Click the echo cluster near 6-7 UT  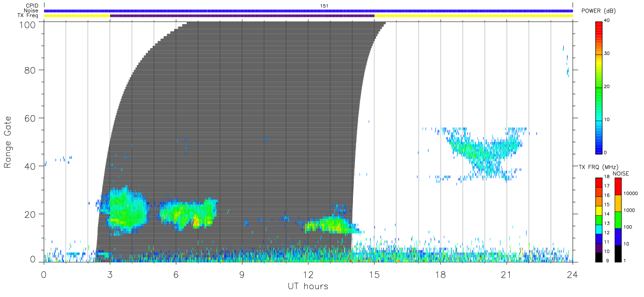coord(189,213)
